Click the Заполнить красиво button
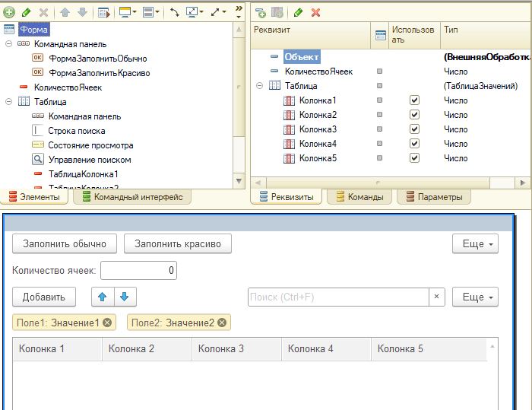Screen dimensions: 532x410 (178, 243)
